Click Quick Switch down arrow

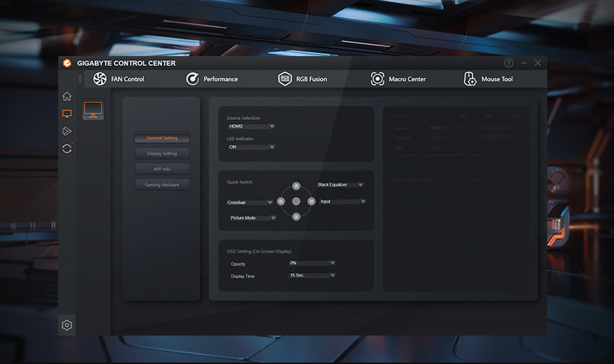pos(296,216)
